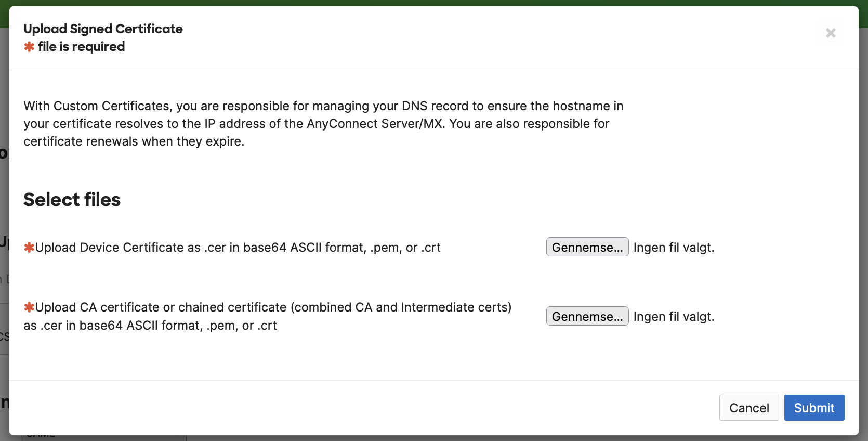Close the Upload Signed Certificate dialog
This screenshot has width=868, height=441.
[831, 33]
